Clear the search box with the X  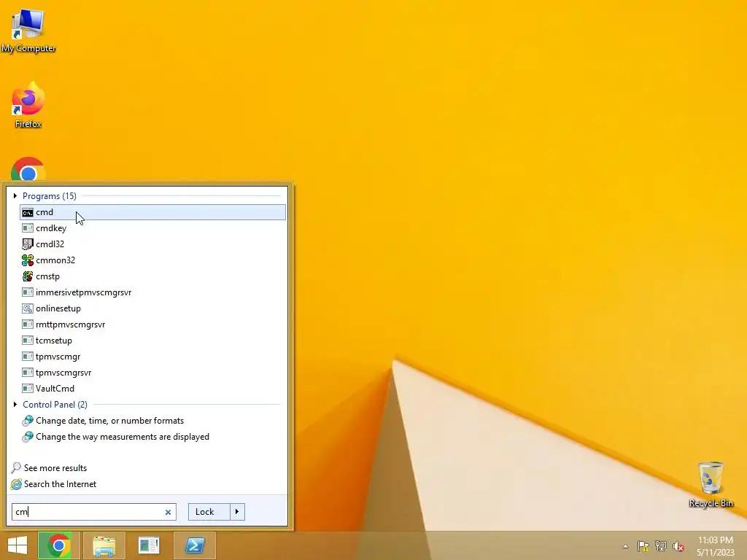tap(168, 513)
